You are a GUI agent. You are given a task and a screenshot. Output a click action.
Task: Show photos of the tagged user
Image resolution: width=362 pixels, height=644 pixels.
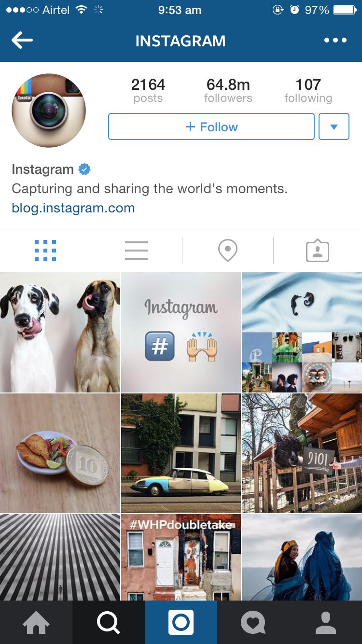tap(318, 251)
